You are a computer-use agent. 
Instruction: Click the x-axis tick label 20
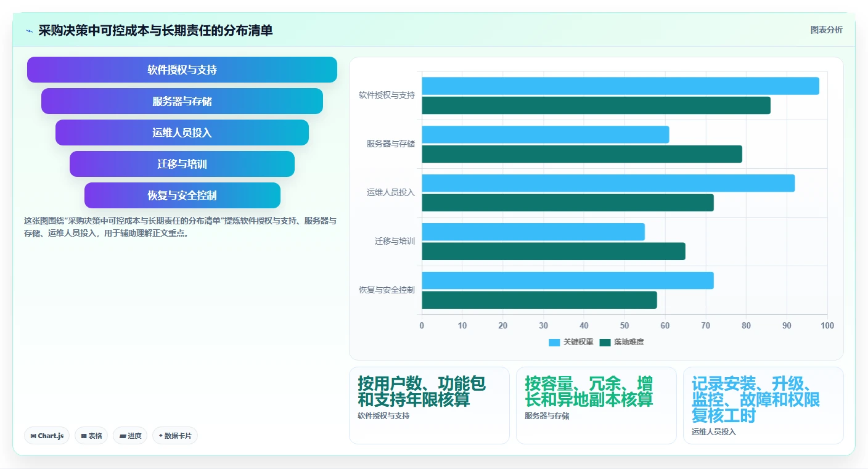point(503,325)
